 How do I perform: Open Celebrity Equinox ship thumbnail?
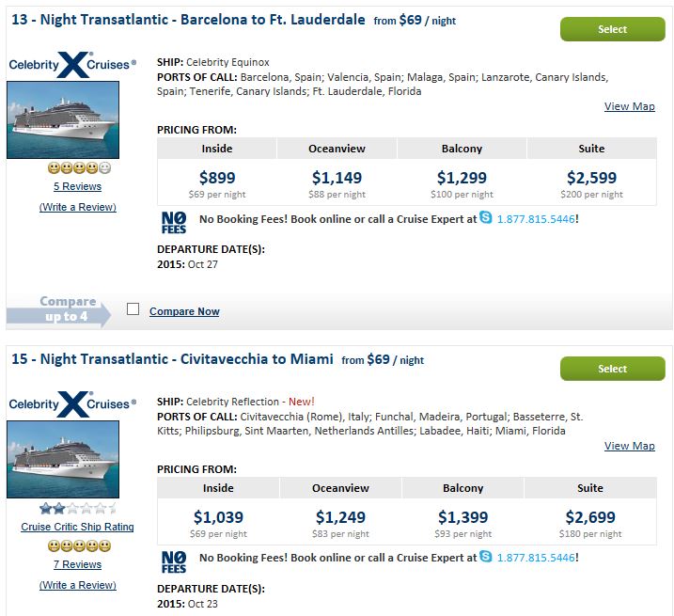[x=63, y=120]
